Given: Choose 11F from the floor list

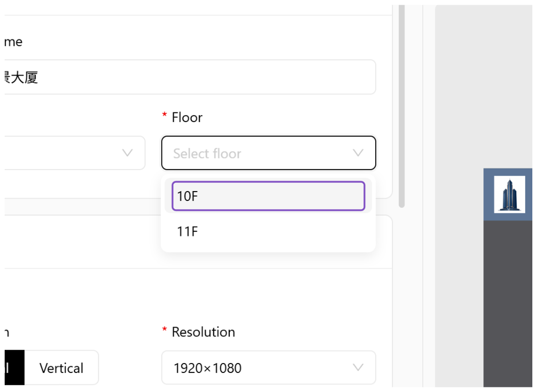Looking at the screenshot, I should (268, 232).
